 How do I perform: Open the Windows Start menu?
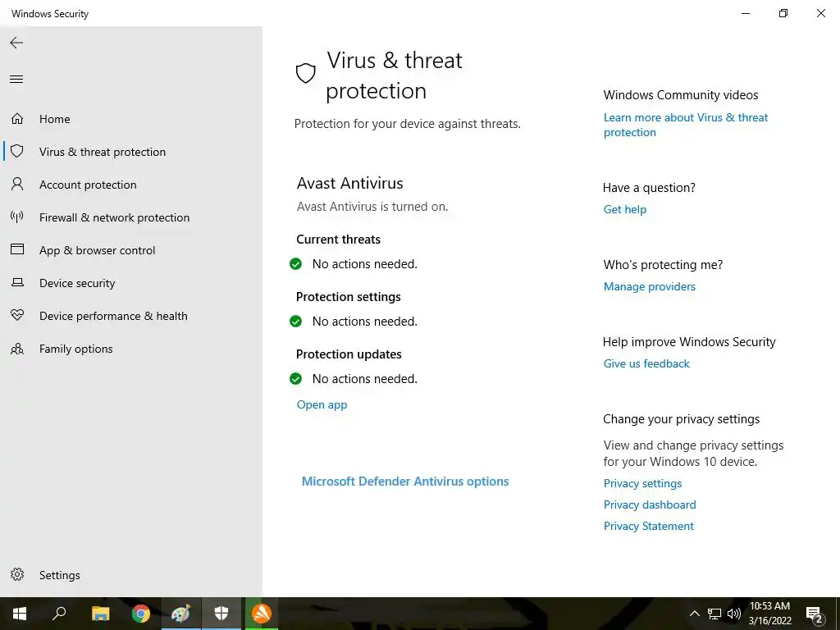20,614
